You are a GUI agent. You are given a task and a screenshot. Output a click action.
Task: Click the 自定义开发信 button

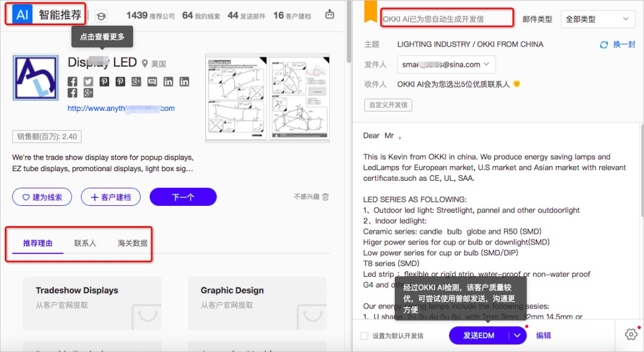pyautogui.click(x=388, y=105)
